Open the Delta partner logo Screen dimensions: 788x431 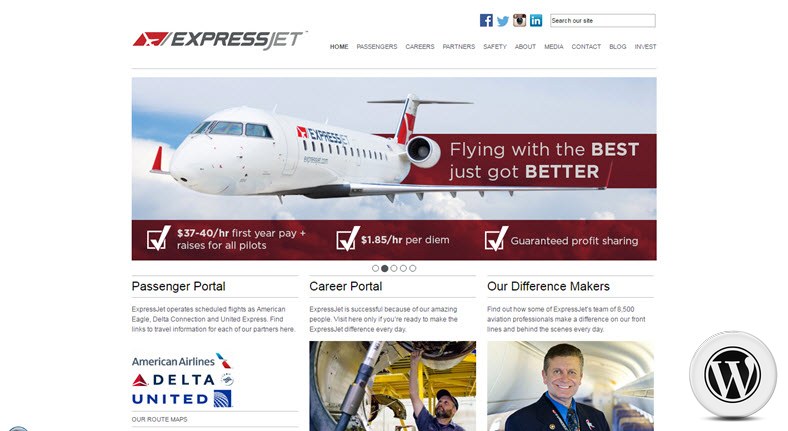pyautogui.click(x=183, y=380)
